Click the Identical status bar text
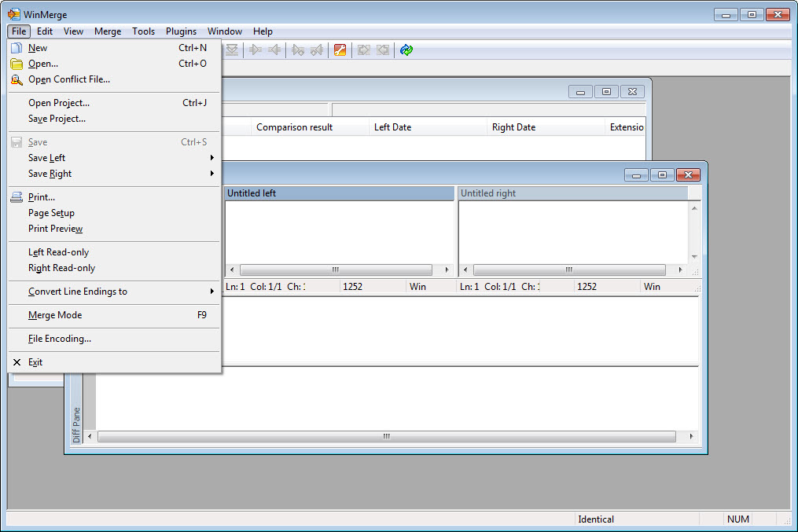This screenshot has height=532, width=798. (x=596, y=519)
